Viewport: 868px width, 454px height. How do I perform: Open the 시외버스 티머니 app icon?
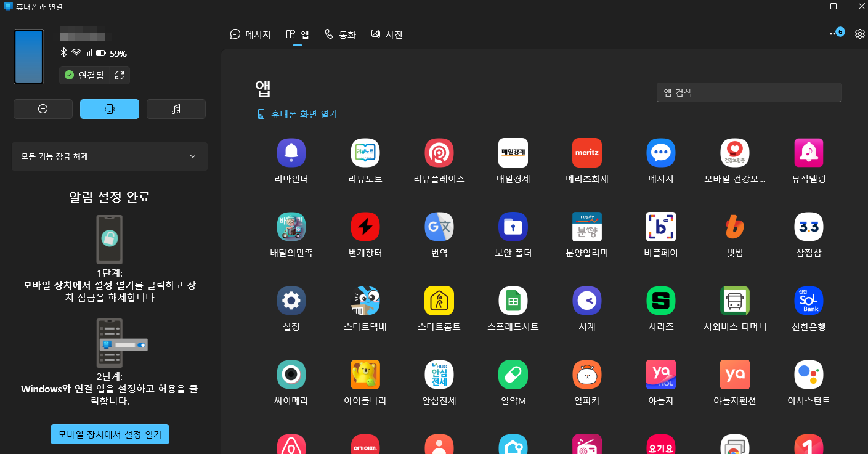(735, 301)
